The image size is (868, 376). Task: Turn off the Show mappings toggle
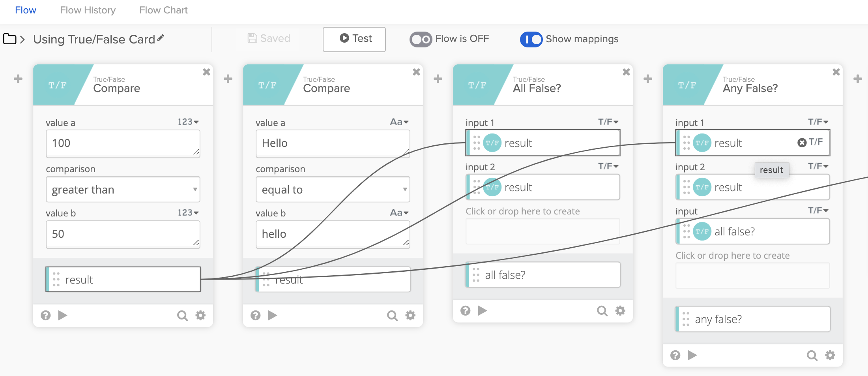click(x=531, y=39)
